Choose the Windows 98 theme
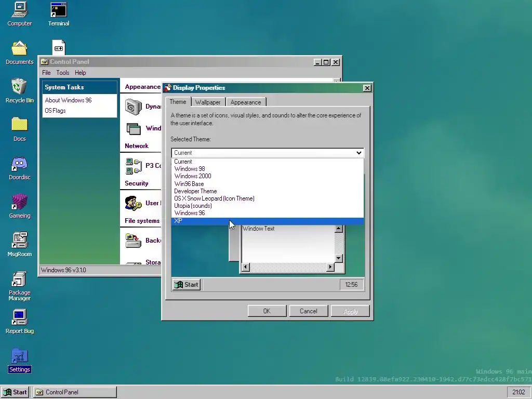 coord(268,169)
